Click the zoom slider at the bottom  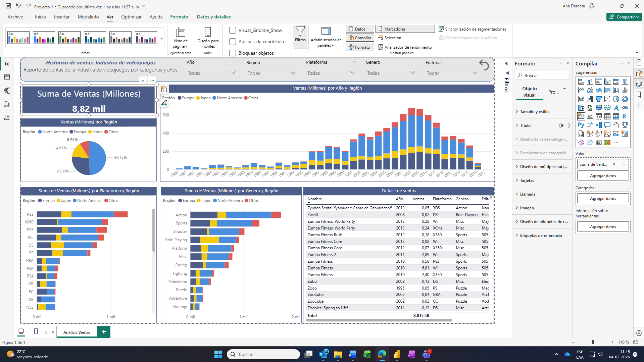pyautogui.click(x=593, y=342)
